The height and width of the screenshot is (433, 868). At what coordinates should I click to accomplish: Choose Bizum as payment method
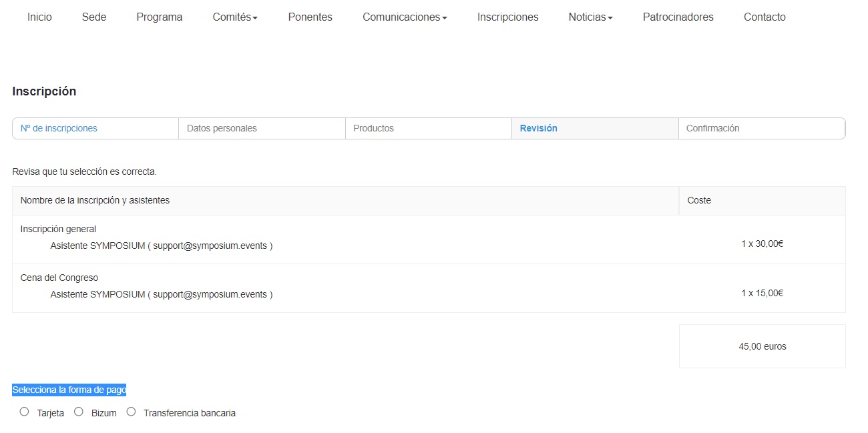tap(79, 412)
